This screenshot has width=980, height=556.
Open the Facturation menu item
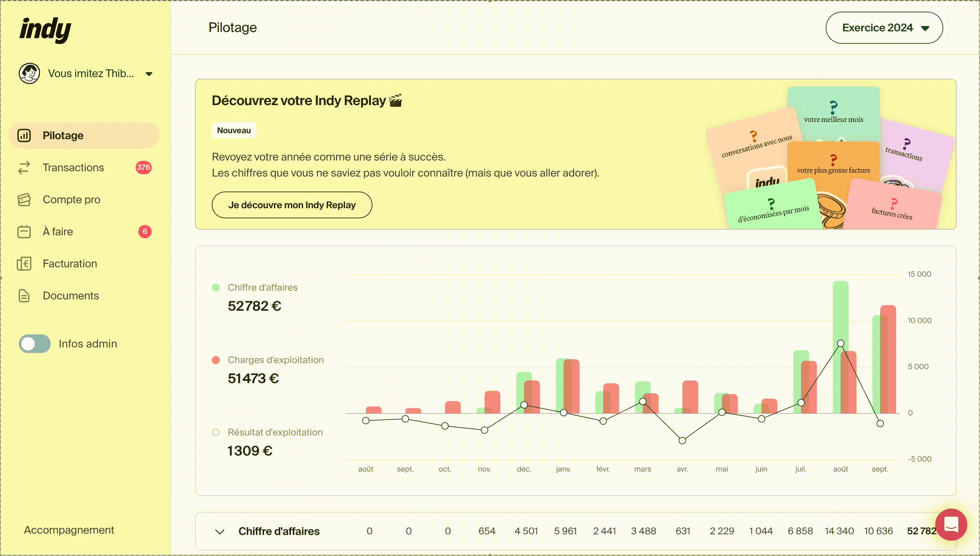[x=70, y=264]
